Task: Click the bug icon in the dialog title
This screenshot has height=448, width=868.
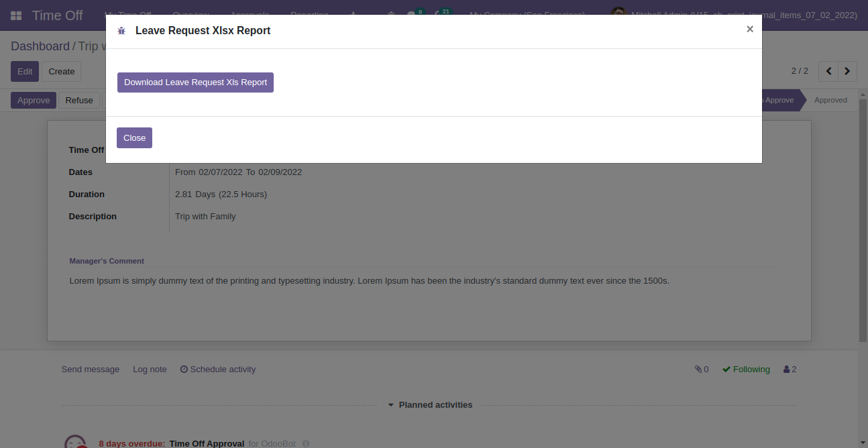Action: [121, 31]
